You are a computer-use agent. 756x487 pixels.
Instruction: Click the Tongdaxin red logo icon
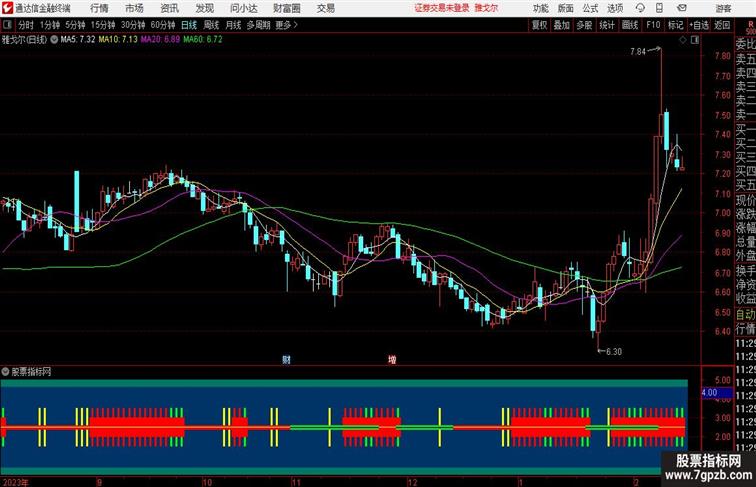tap(7, 8)
